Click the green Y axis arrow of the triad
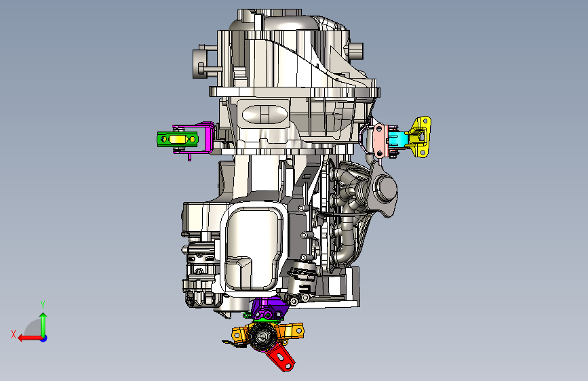The image size is (588, 381). (43, 324)
